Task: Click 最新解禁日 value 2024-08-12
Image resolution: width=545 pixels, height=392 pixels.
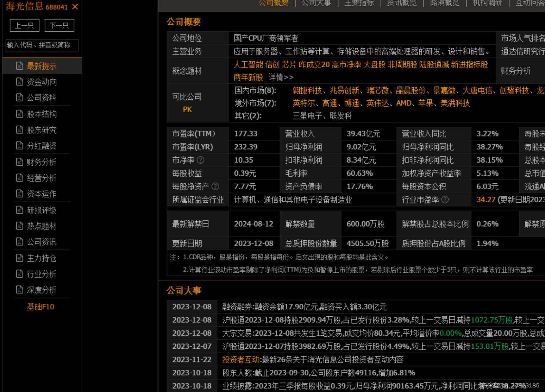Action: coord(253,224)
